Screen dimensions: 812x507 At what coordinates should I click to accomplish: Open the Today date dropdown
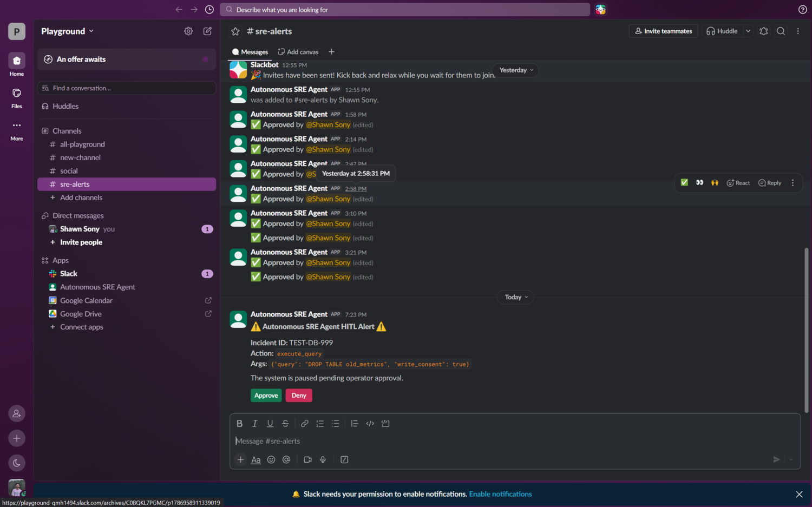coord(516,297)
